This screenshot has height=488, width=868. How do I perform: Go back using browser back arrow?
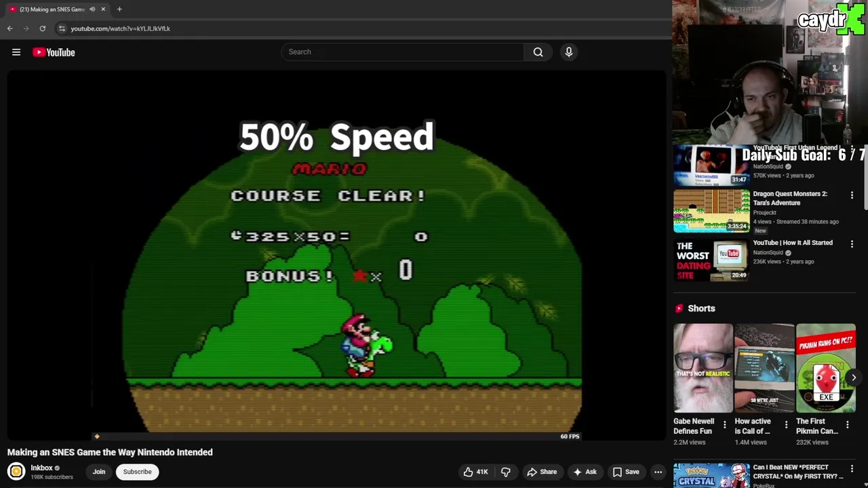pyautogui.click(x=10, y=28)
